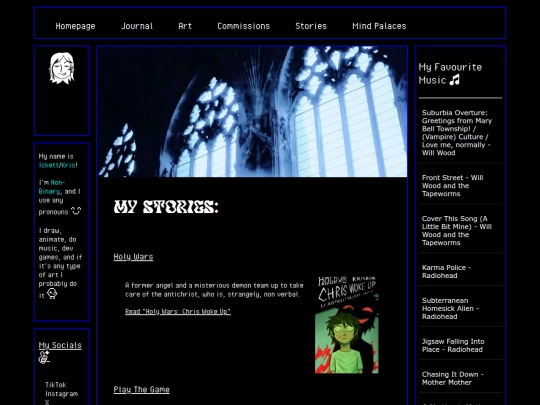Click the avatar face drawing
This screenshot has width=540, height=405.
62,68
